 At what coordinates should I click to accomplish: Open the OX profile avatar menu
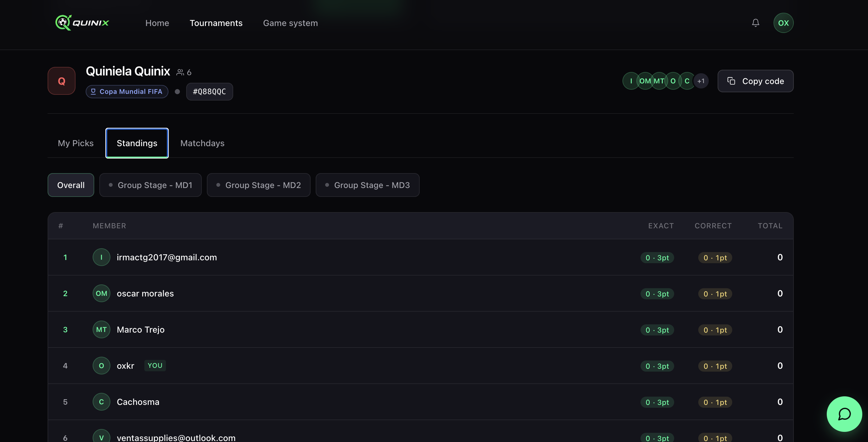783,23
